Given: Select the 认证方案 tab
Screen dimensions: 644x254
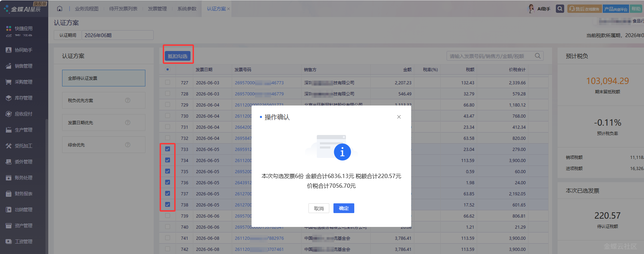Looking at the screenshot, I should point(217,9).
